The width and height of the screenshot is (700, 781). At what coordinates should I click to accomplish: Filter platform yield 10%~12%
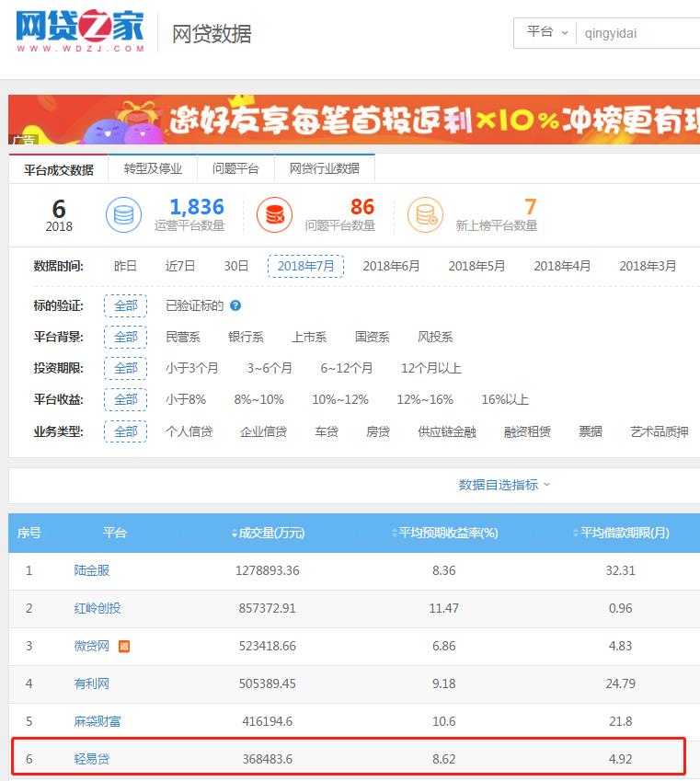340,400
